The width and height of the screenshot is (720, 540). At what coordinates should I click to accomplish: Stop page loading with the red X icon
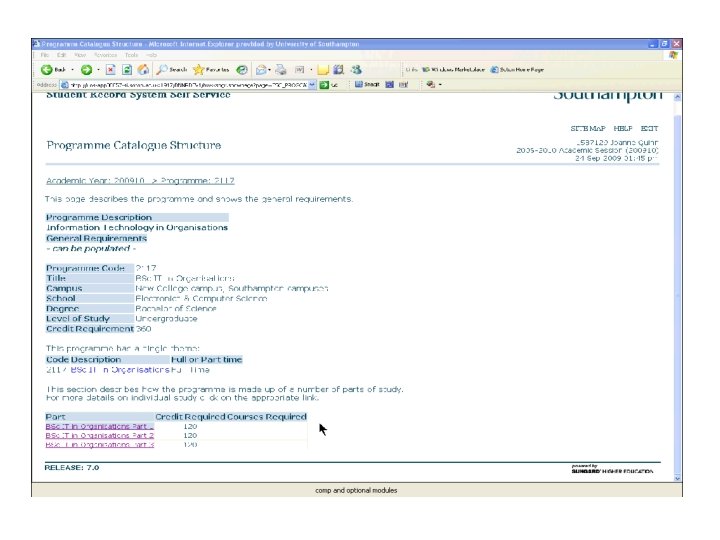pyautogui.click(x=110, y=70)
